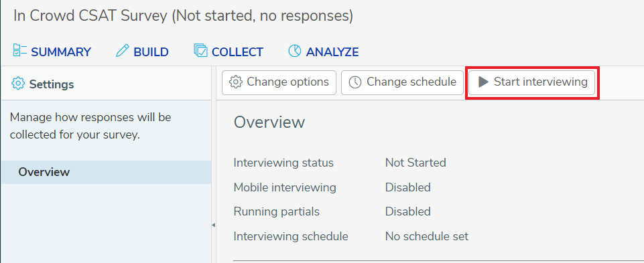Click the gear icon on Change options
Viewport: 644px width, 263px height.
236,82
